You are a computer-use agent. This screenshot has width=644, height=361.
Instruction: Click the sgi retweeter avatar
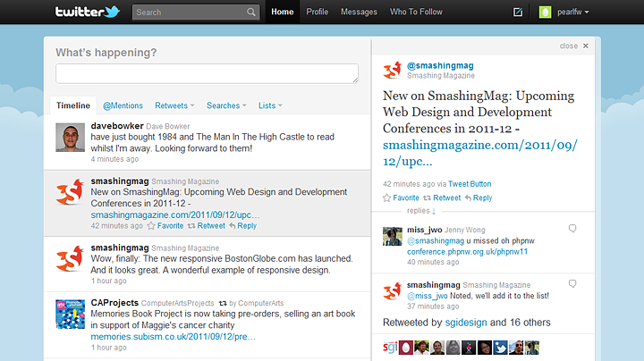(390, 348)
